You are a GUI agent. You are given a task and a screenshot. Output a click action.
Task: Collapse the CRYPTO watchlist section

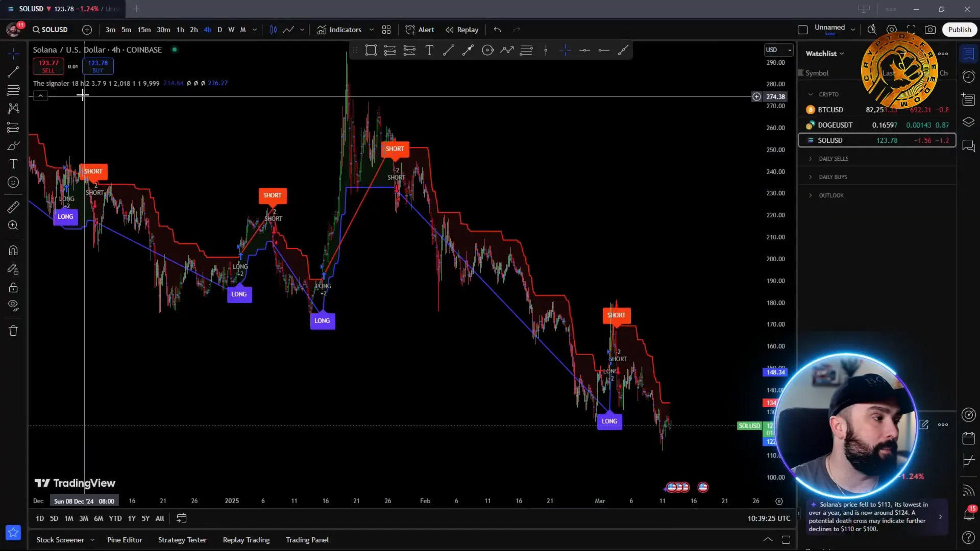(810, 94)
